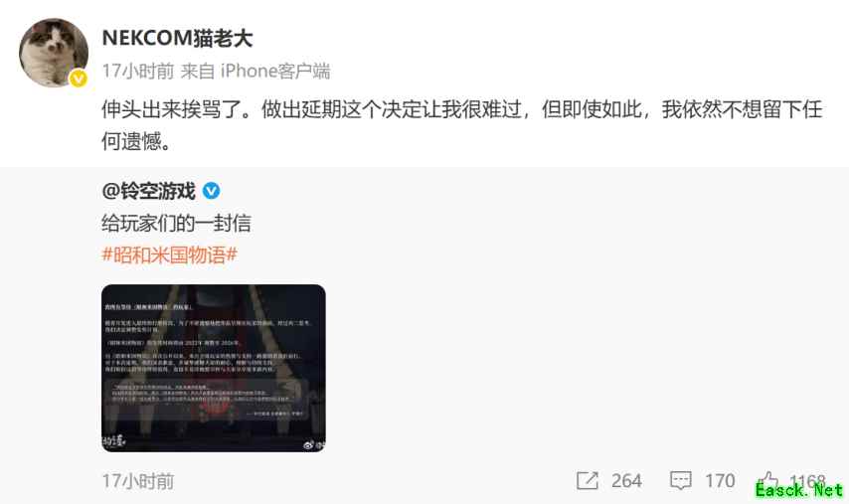Screen dimensions: 849x504
Task: Click the Weibo watermark eye icon on the image
Action: pos(308,445)
